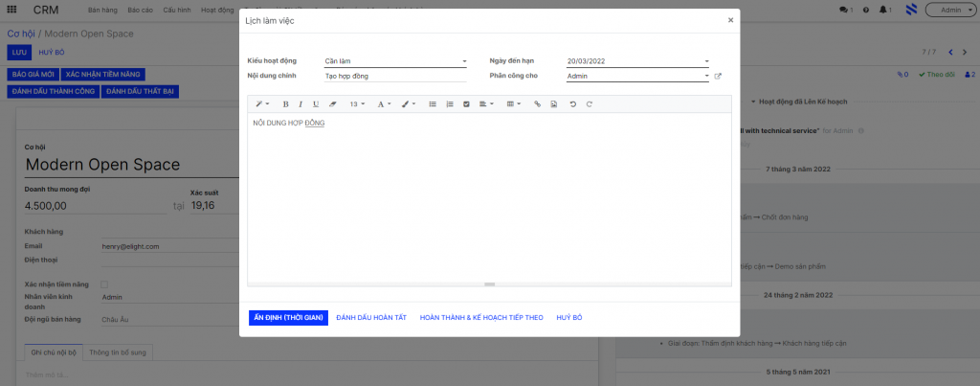Insert an image using the picture icon
The image size is (980, 386).
554,104
